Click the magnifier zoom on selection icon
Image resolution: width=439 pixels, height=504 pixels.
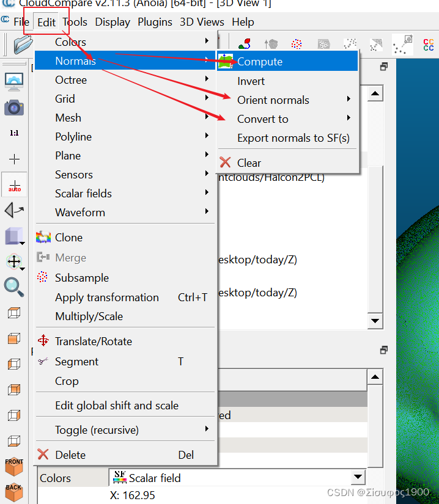14,287
